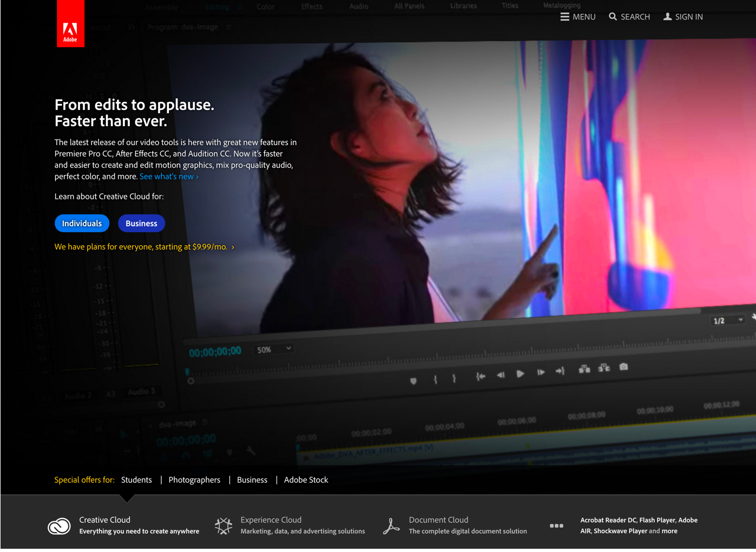This screenshot has width=756, height=552.
Task: Select the Photographers special offer
Action: point(194,480)
